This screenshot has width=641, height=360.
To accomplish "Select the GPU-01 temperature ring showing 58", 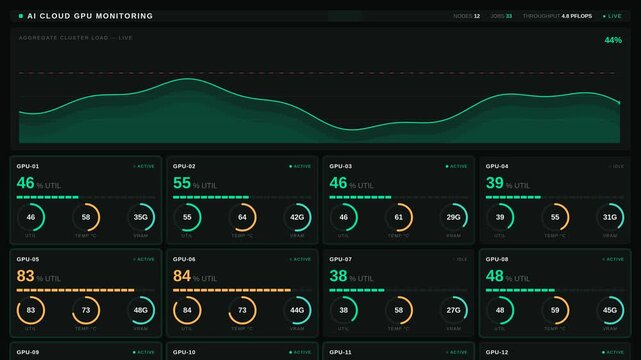I will [86, 217].
